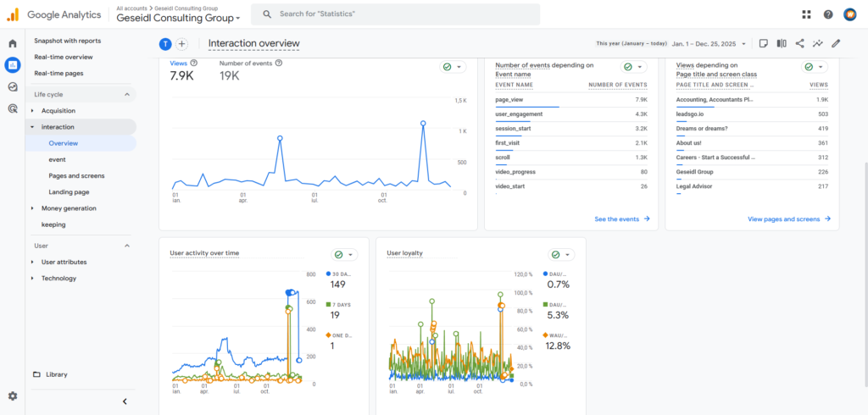Open the Library link

click(x=57, y=374)
